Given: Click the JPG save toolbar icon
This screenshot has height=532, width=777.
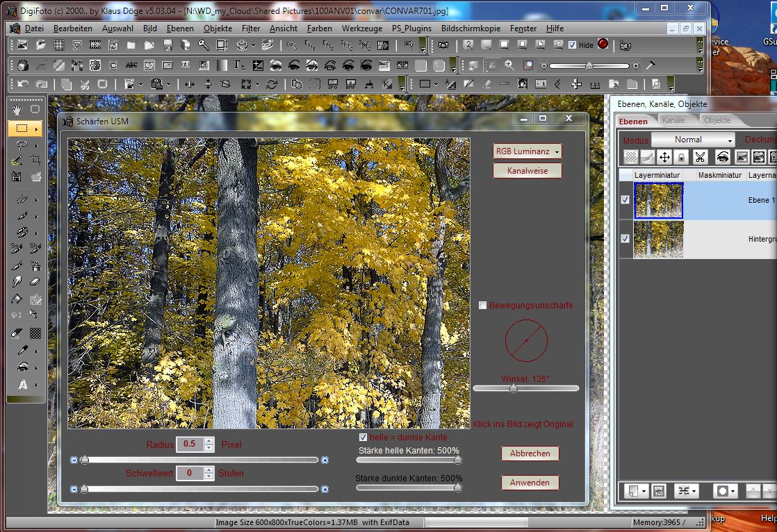Looking at the screenshot, I should pos(332,83).
